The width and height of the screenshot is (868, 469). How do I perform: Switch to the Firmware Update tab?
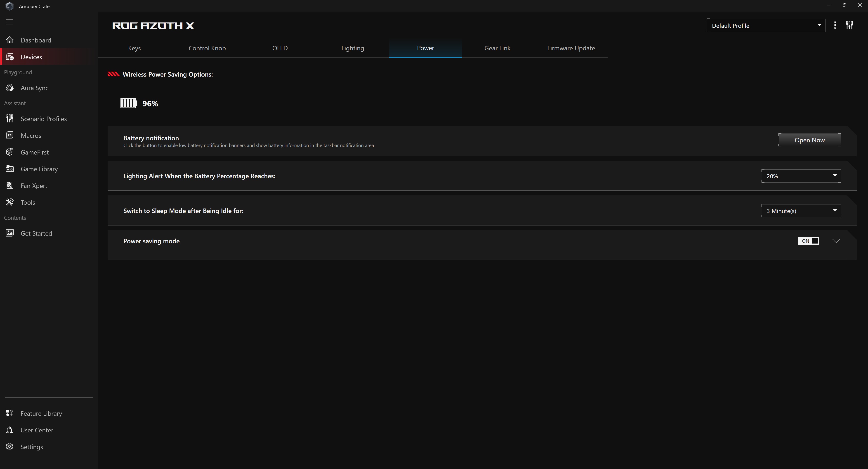tap(571, 48)
